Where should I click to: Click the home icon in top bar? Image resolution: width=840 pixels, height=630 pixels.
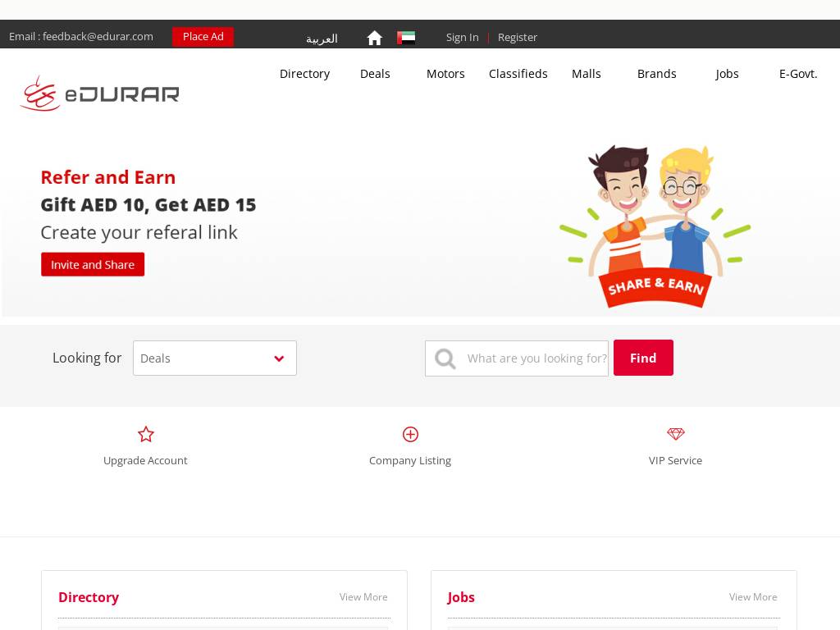pyautogui.click(x=375, y=38)
